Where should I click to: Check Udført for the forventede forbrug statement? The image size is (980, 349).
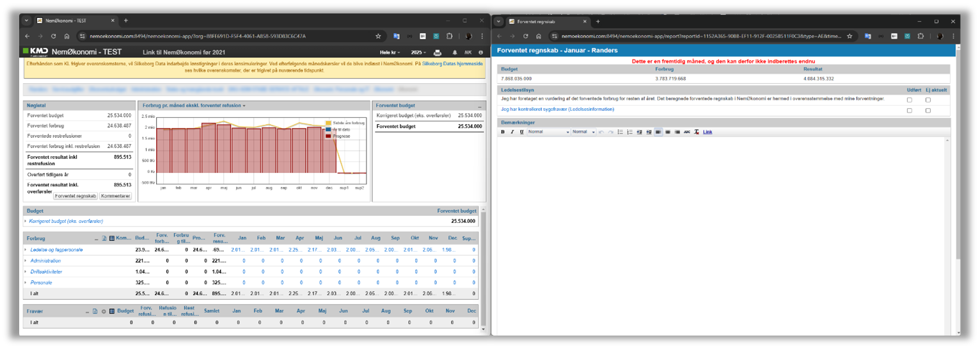[910, 101]
